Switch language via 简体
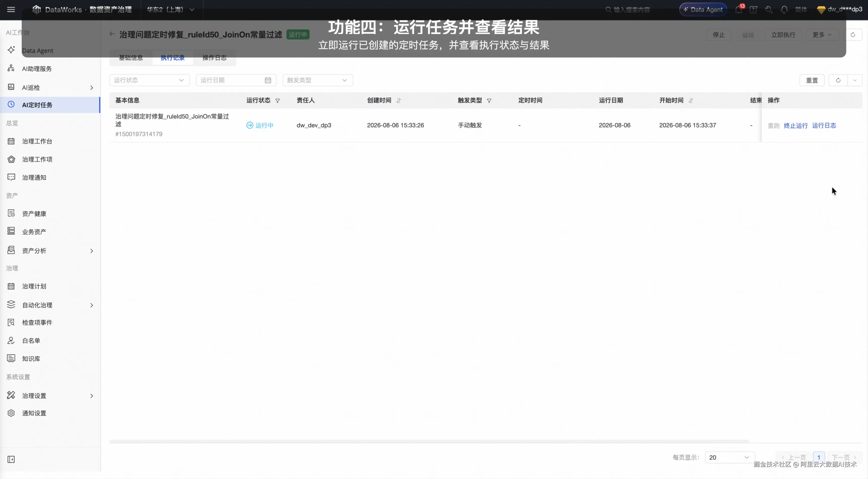The width and height of the screenshot is (868, 479). [x=801, y=9]
